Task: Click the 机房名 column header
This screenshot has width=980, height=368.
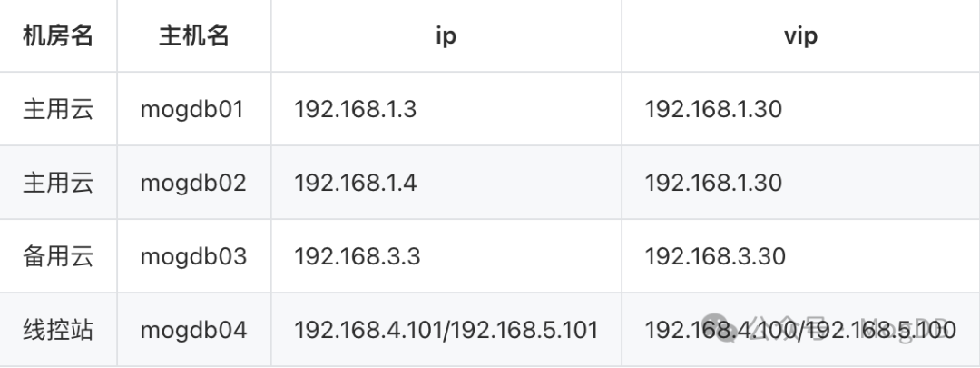Action: click(x=58, y=35)
